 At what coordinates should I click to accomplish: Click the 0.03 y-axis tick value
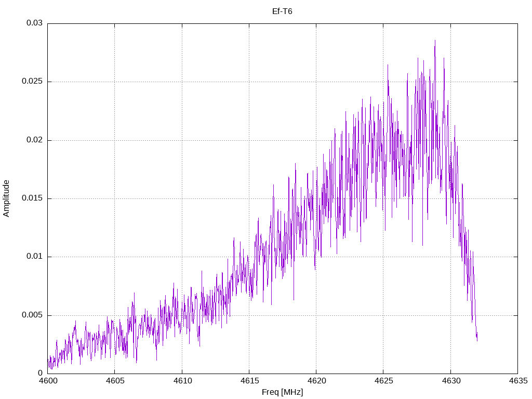pos(35,23)
